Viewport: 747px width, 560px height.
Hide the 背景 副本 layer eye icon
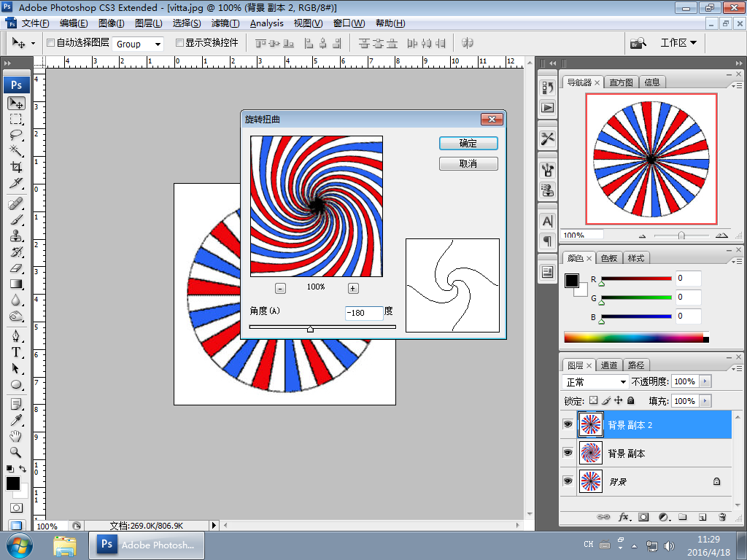[568, 453]
